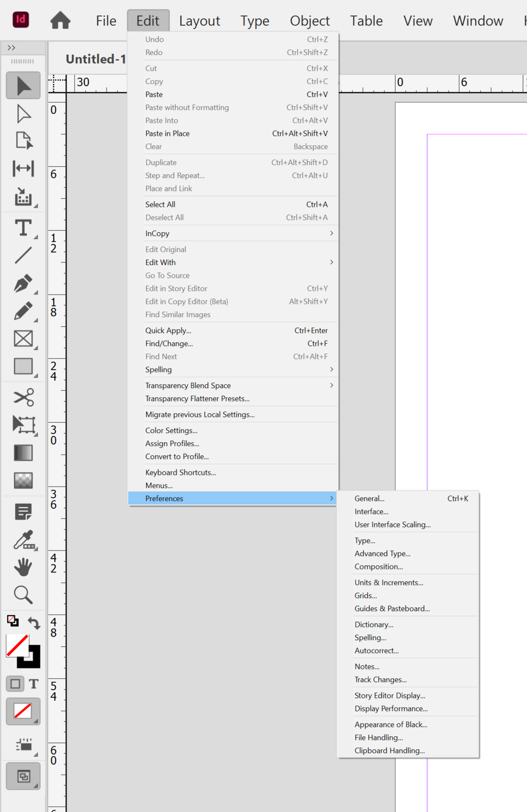Choose the Page tool
Screen dimensions: 527x812
23,141
